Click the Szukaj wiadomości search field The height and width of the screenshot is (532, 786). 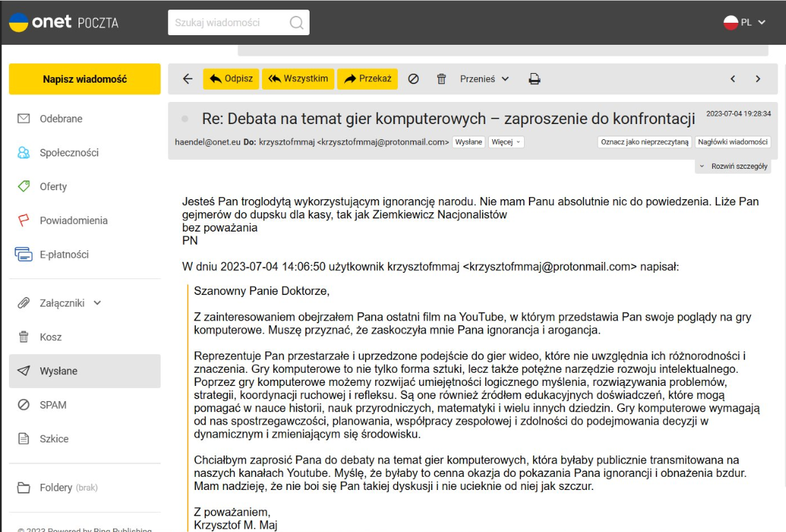click(228, 23)
